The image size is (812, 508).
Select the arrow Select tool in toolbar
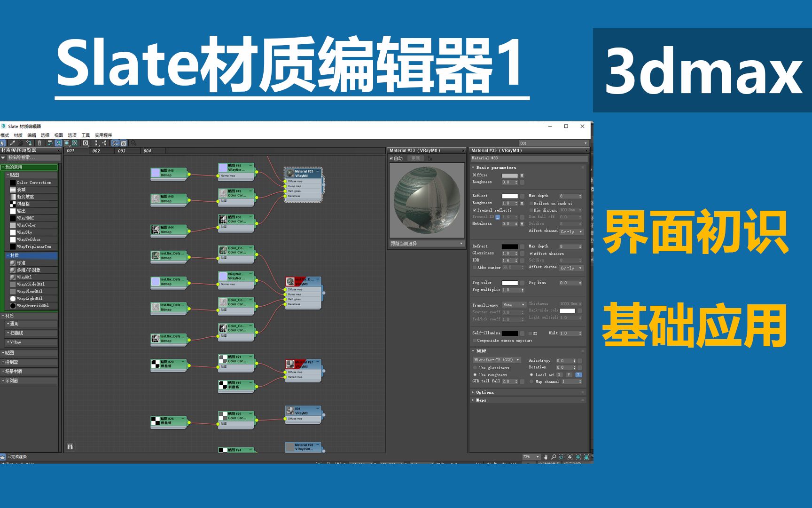tap(3, 143)
